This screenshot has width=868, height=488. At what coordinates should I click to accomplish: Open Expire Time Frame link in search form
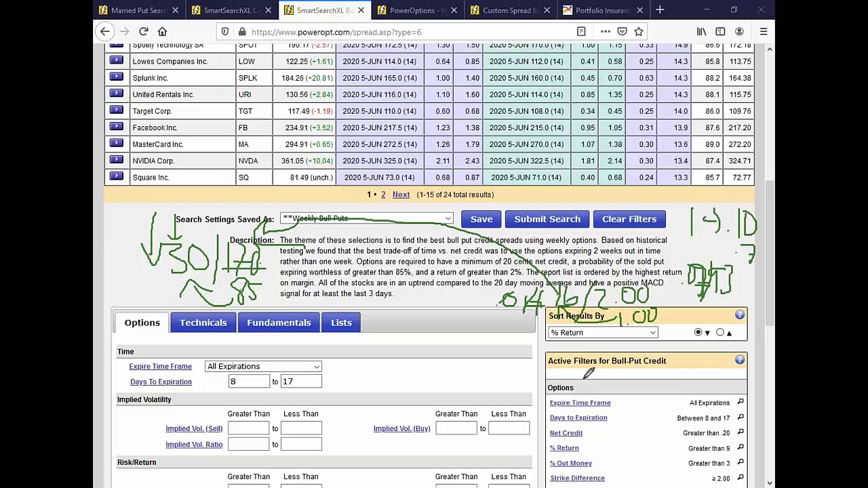(x=161, y=366)
